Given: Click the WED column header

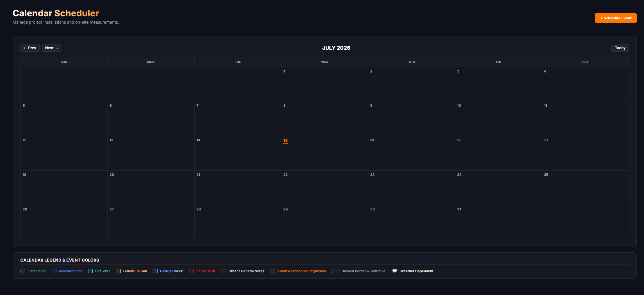Looking at the screenshot, I should [325, 62].
